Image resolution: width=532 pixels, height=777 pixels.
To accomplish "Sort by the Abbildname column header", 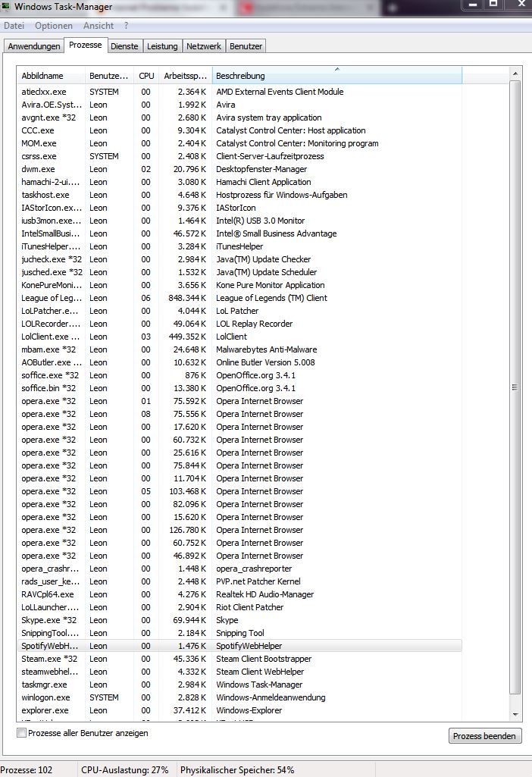I will click(51, 76).
